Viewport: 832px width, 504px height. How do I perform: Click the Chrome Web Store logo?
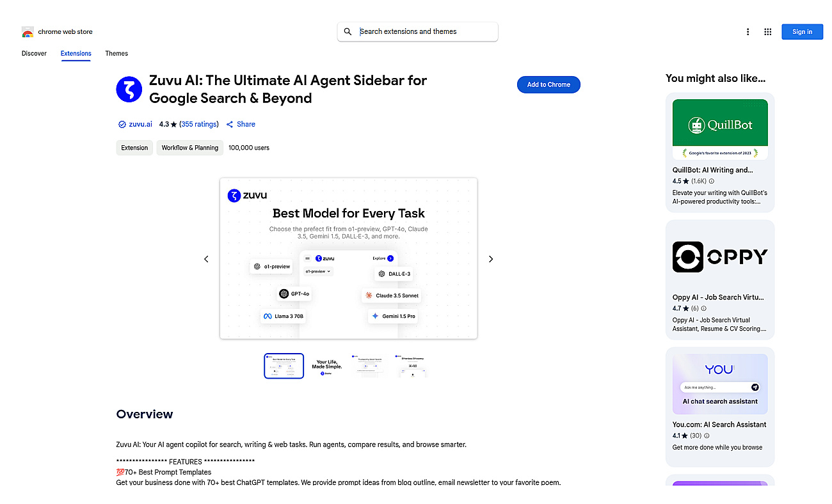pos(27,31)
